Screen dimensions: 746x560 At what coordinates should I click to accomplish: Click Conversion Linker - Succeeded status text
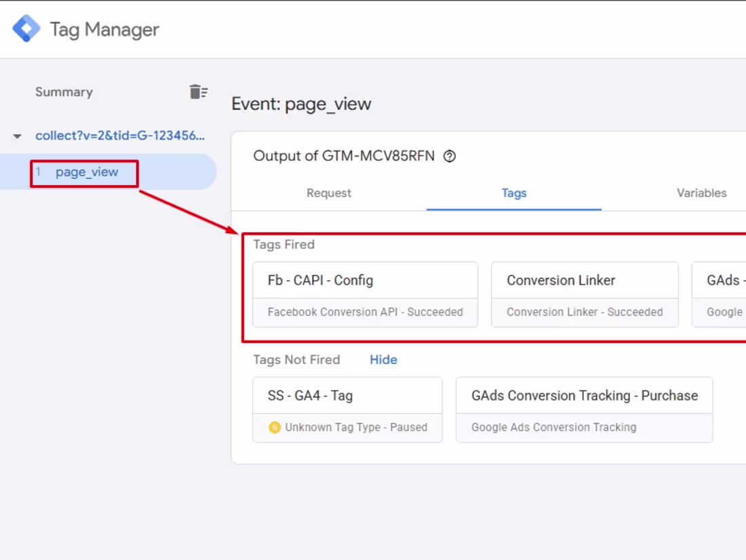click(x=585, y=312)
